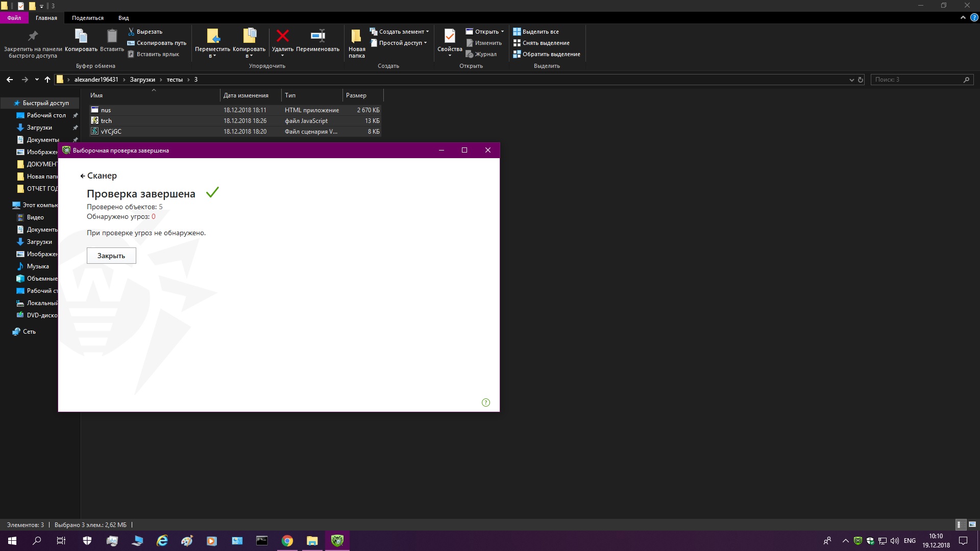Open the View (Вид) ribbon tab
The height and width of the screenshot is (551, 980).
[x=124, y=18]
